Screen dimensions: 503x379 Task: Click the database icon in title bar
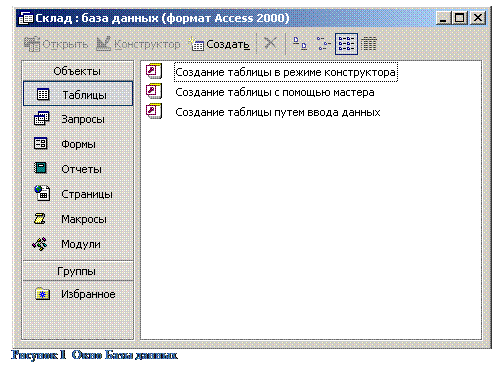26,18
